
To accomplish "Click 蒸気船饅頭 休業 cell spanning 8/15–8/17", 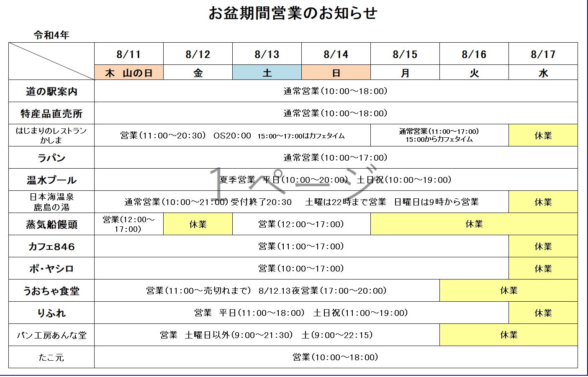I will (x=474, y=224).
